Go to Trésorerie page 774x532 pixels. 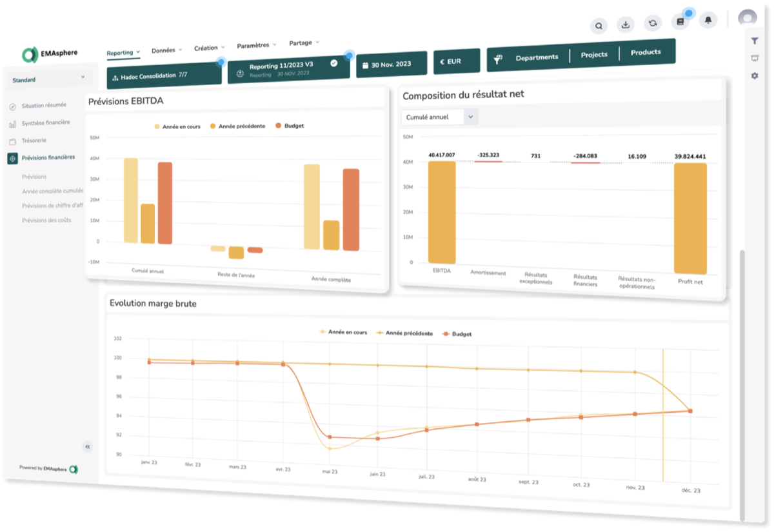point(34,140)
